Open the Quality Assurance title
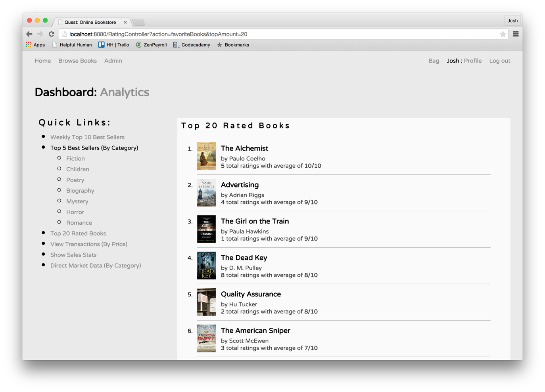This screenshot has width=545, height=392. pyautogui.click(x=251, y=294)
